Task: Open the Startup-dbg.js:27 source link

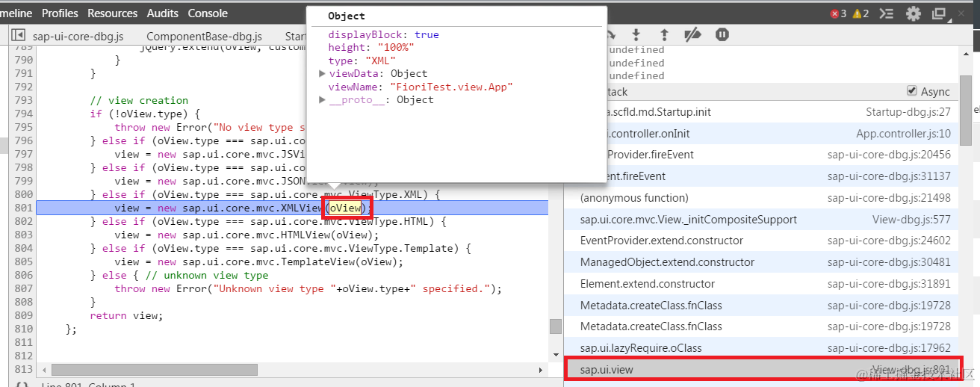Action: [908, 111]
